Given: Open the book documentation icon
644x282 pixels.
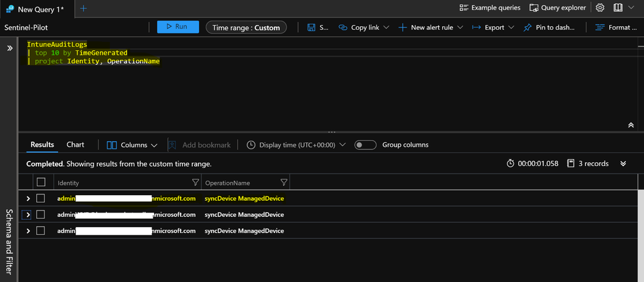Looking at the screenshot, I should pyautogui.click(x=618, y=8).
